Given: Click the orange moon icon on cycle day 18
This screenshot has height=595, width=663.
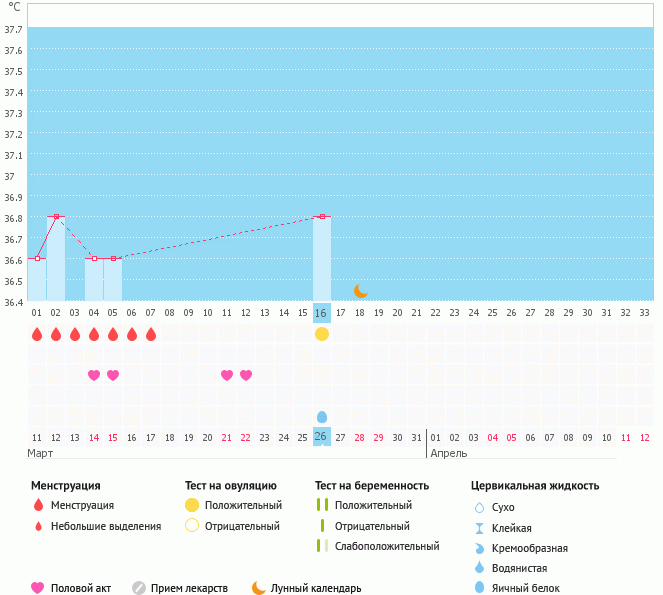Looking at the screenshot, I should (x=360, y=290).
